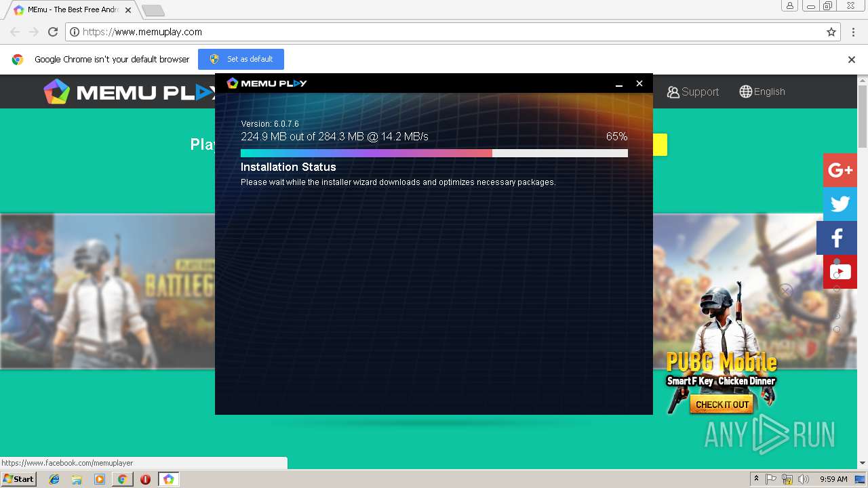Viewport: 868px width, 488px height.
Task: Click the Google Plus share icon
Action: click(x=840, y=170)
